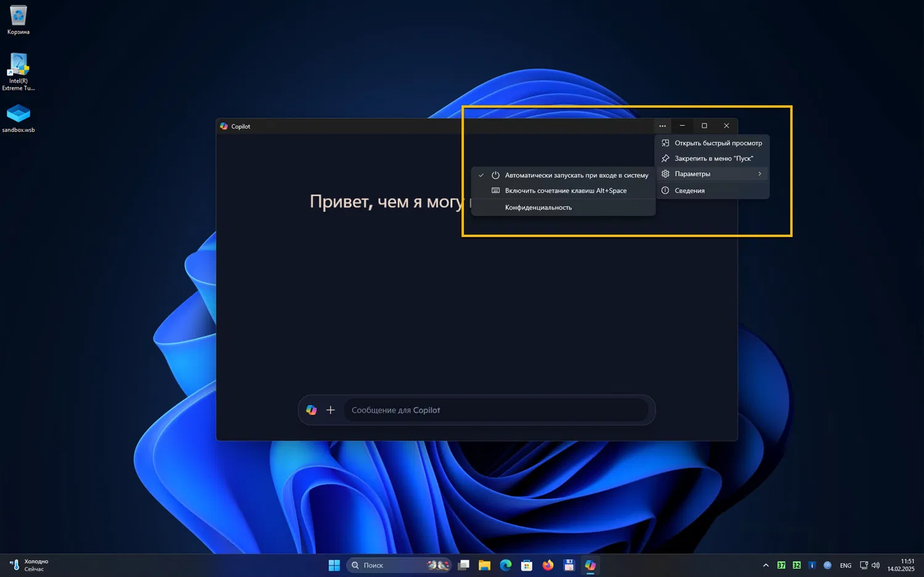The image size is (924, 577).
Task: Select the Корзина desktop icon
Action: (18, 20)
